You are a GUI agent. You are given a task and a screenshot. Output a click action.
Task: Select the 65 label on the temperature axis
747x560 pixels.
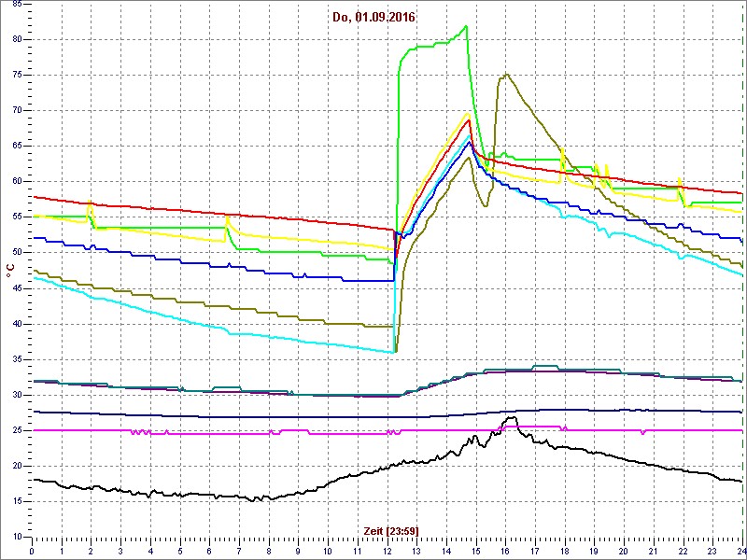pos(17,147)
